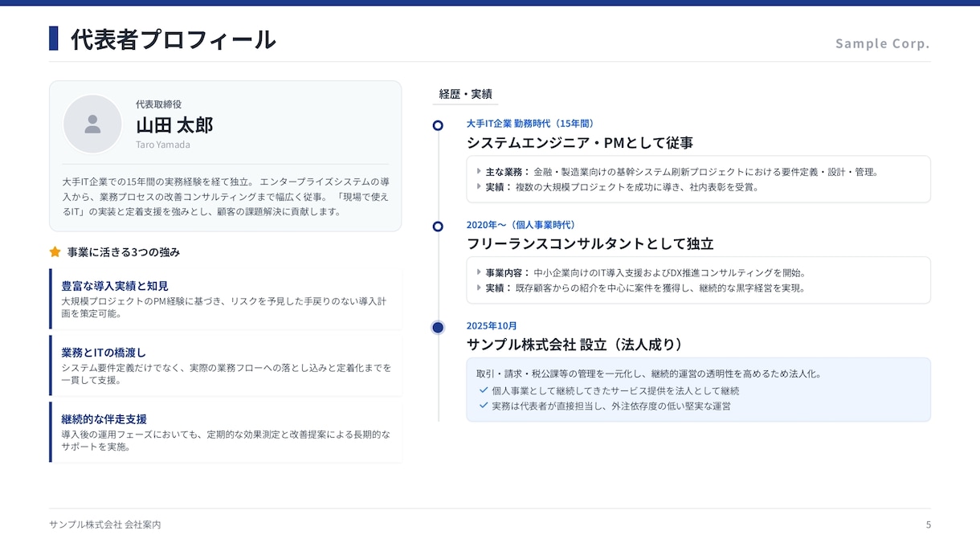
Task: Select the 経歴・実績 section heading
Action: pyautogui.click(x=465, y=94)
